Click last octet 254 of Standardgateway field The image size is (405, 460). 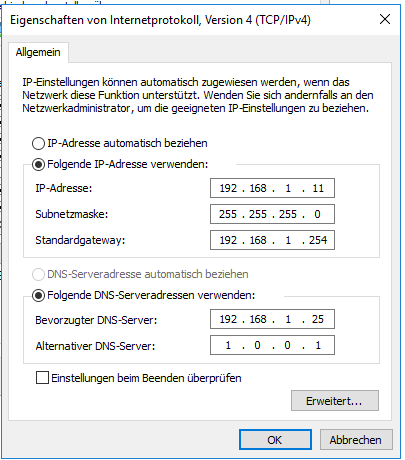point(318,240)
